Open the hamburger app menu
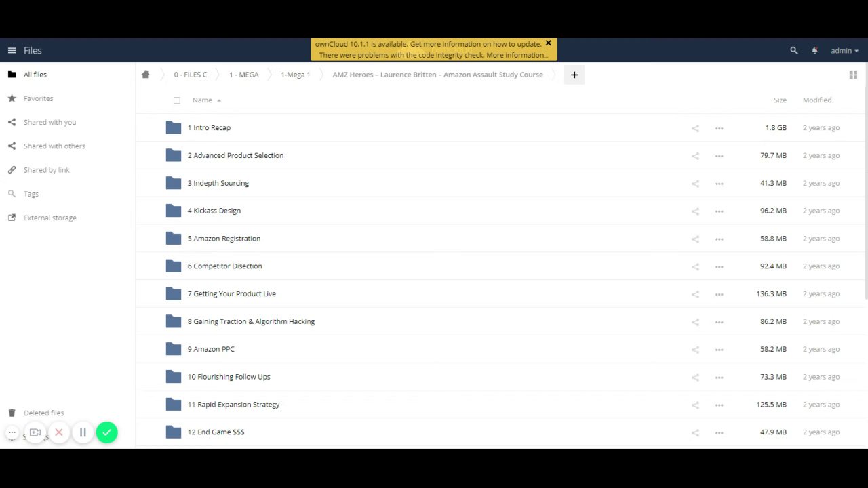The height and width of the screenshot is (488, 868). (12, 51)
